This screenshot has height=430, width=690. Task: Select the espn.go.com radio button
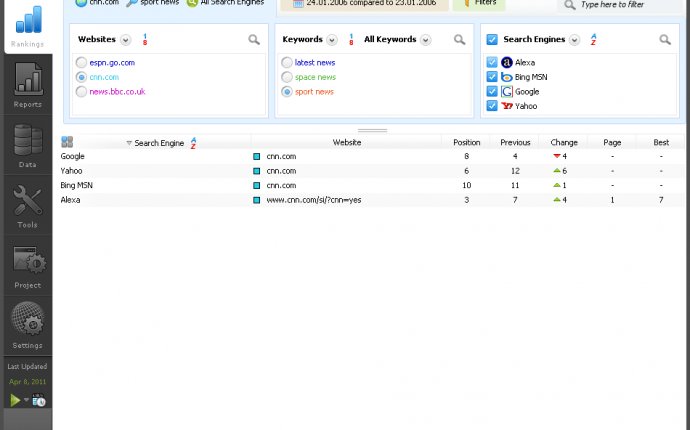81,62
